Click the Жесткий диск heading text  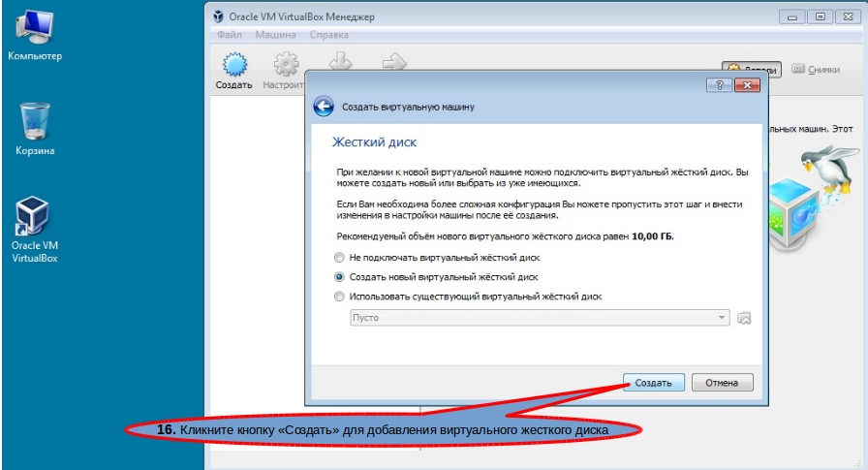pyautogui.click(x=374, y=142)
